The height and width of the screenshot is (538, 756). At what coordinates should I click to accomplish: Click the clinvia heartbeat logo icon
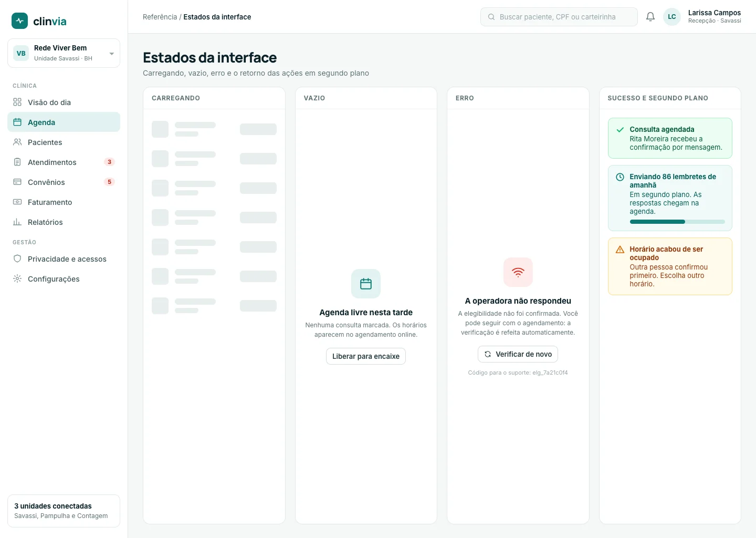coord(20,21)
